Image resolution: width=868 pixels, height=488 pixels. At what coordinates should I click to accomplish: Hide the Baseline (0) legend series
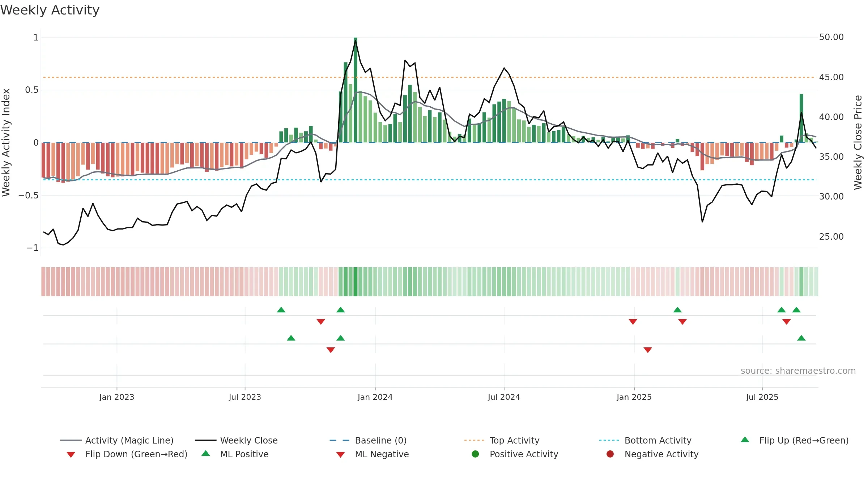(x=368, y=440)
